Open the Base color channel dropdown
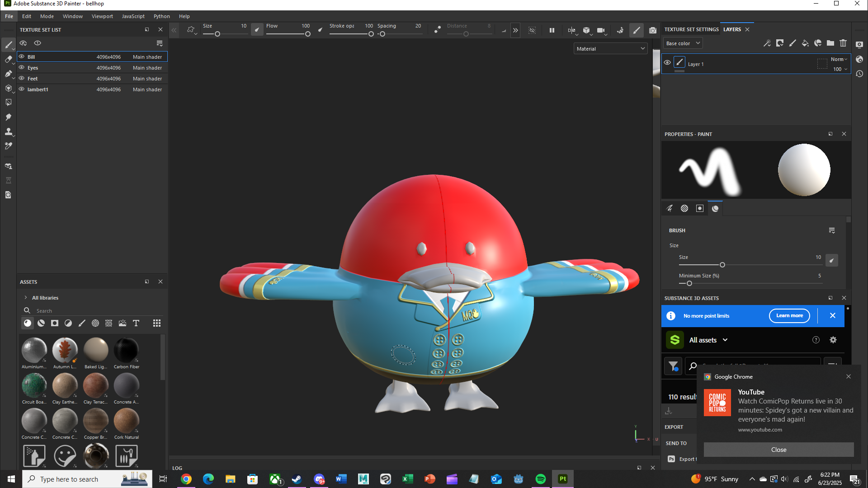 [683, 43]
